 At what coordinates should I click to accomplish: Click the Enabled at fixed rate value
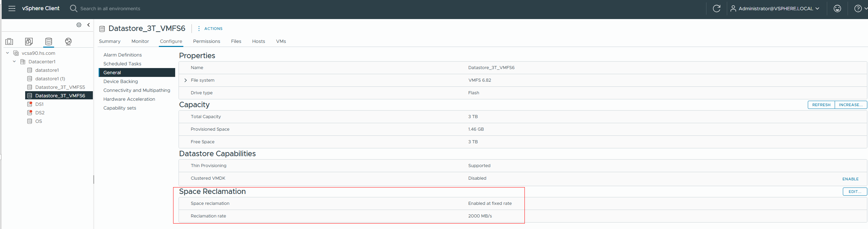pos(490,203)
